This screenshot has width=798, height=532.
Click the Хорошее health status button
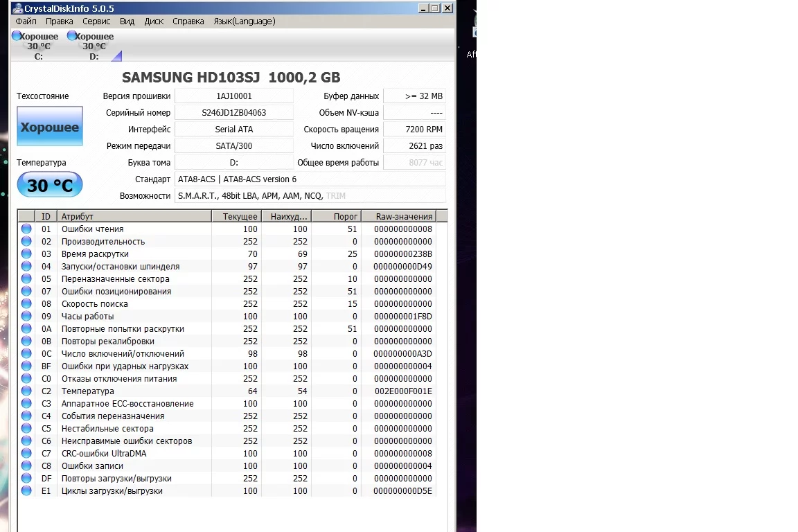coord(50,126)
